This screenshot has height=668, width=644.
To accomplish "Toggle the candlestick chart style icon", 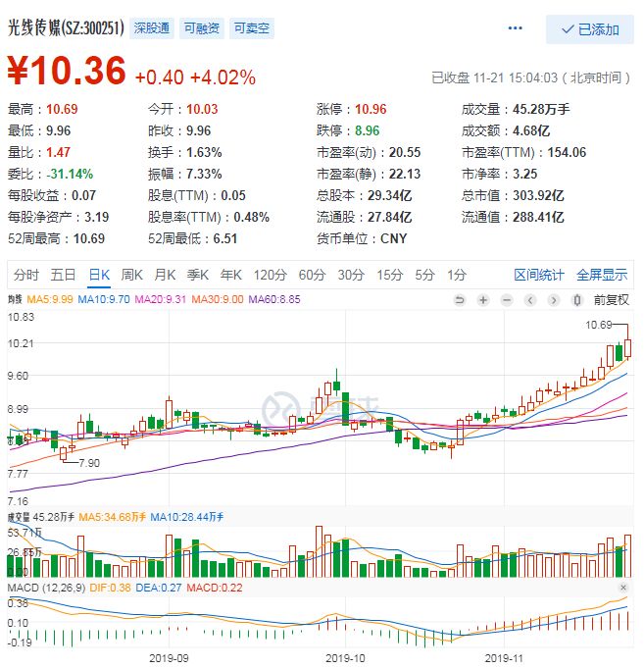I will (577, 300).
